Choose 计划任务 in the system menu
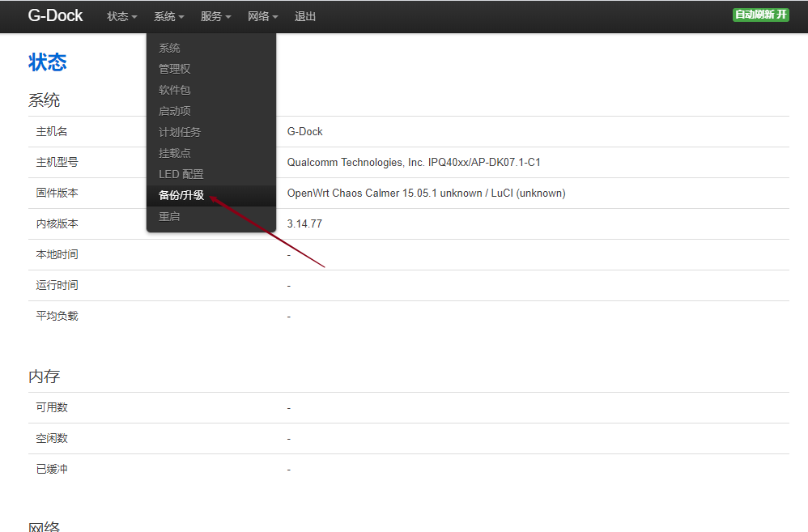Screen dimensions: 808x532 pyautogui.click(x=211, y=133)
